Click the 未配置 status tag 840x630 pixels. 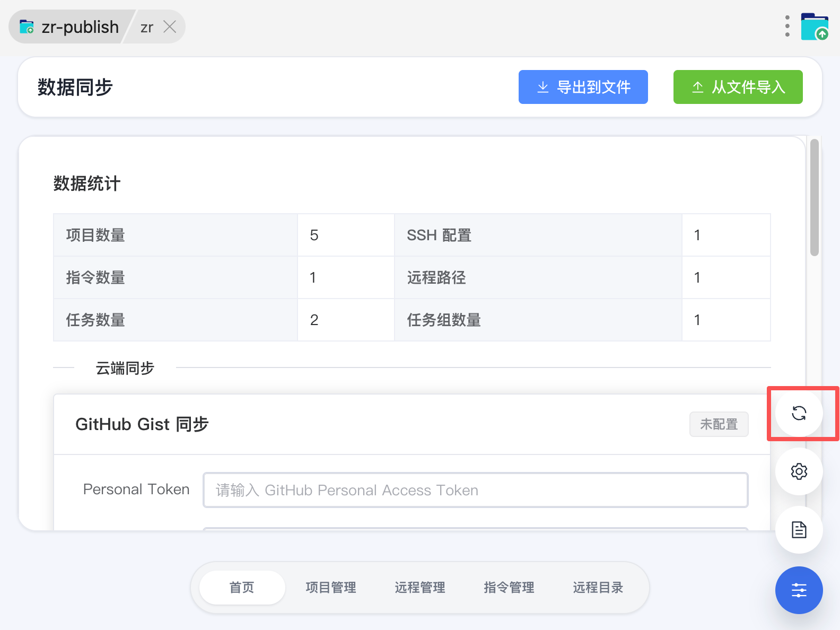719,424
